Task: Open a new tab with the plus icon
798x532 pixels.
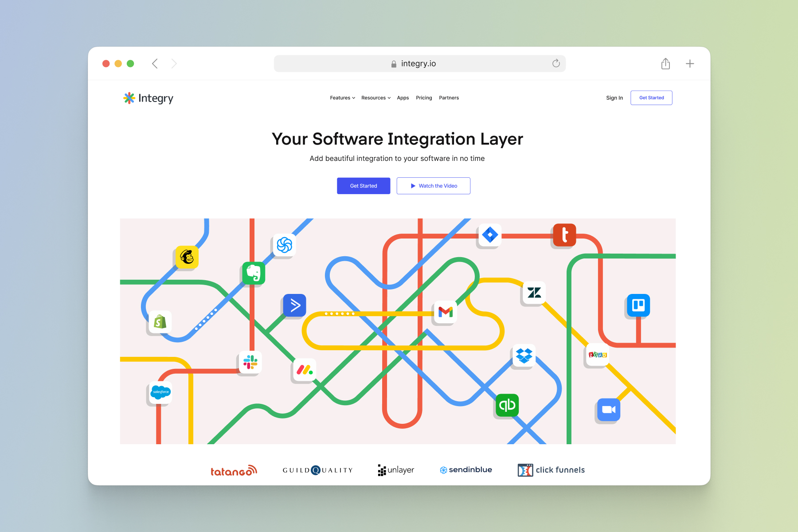Action: click(690, 63)
